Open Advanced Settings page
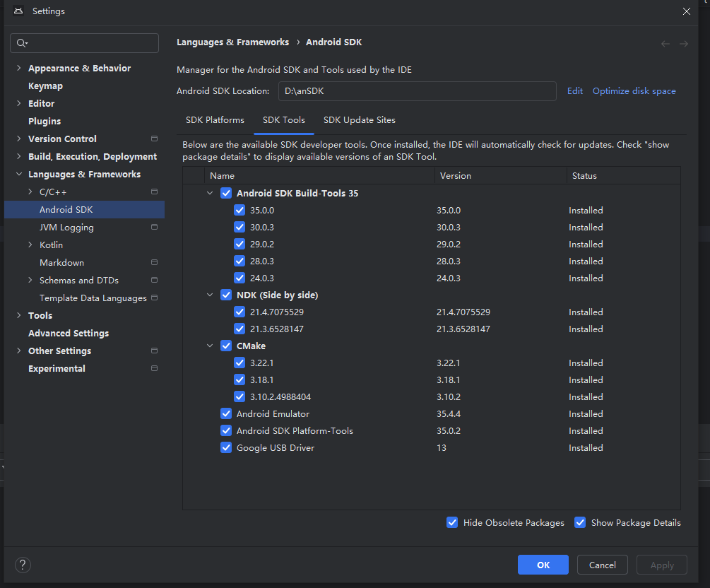The width and height of the screenshot is (710, 588). point(69,334)
